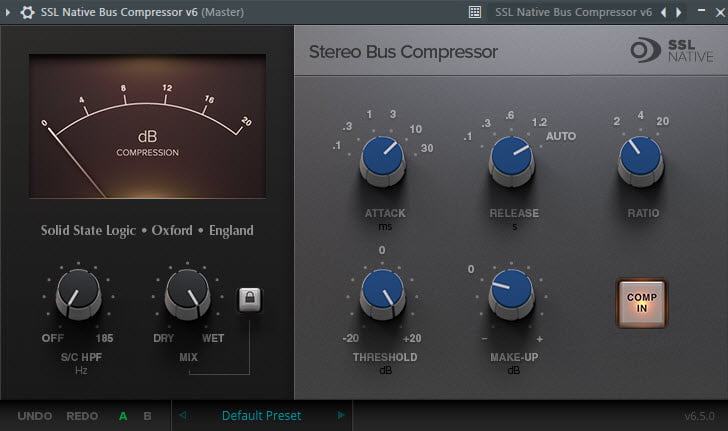Click the REDO button
This screenshot has width=728, height=431.
tap(82, 416)
